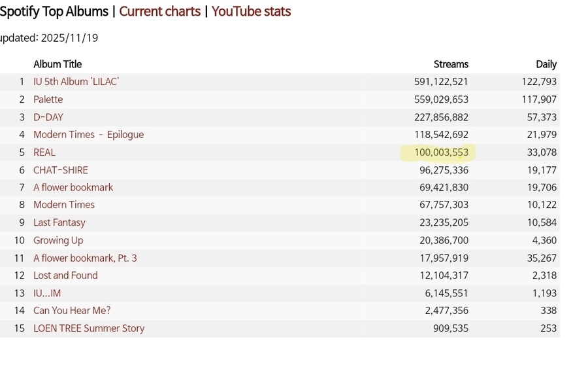Select A flower bookmark, Pt. 3
This screenshot has height=365, width=588.
click(85, 258)
